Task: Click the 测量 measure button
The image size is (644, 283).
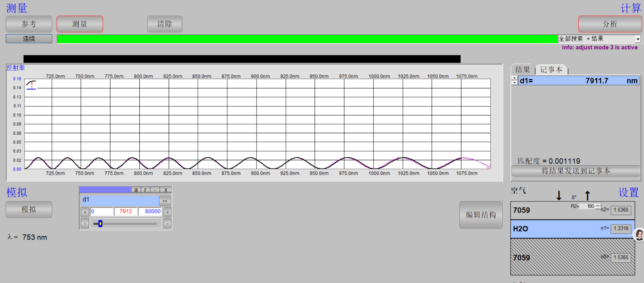Action: [80, 24]
